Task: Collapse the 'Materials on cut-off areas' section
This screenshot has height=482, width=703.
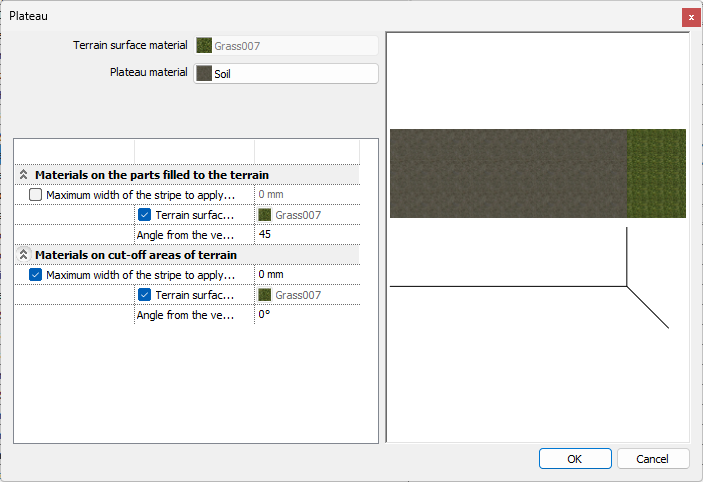Action: pos(24,255)
